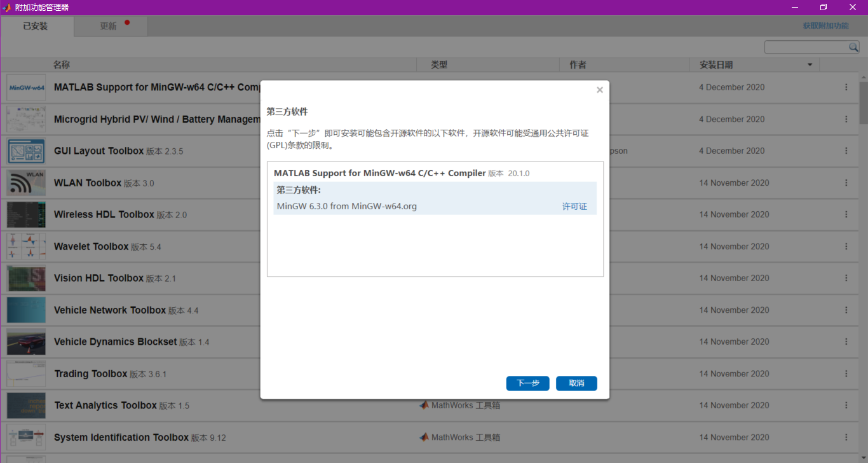
Task: Click the search magnifier icon
Action: coord(853,48)
